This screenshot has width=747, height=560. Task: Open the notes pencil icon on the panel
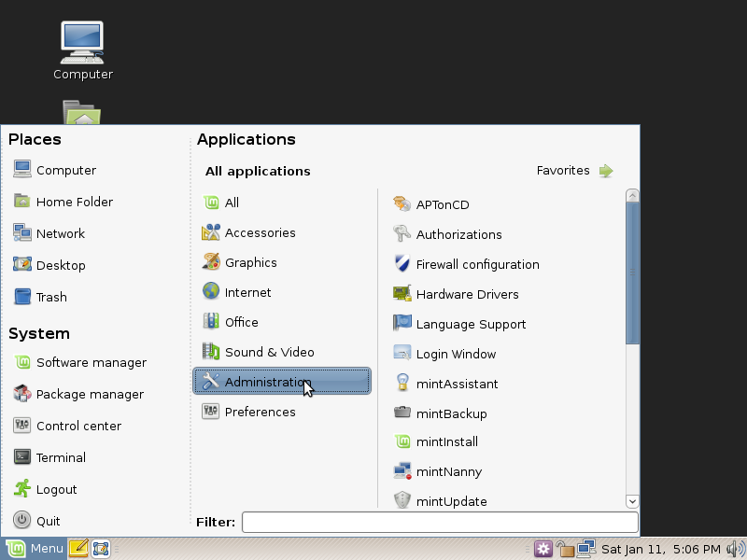(78, 549)
